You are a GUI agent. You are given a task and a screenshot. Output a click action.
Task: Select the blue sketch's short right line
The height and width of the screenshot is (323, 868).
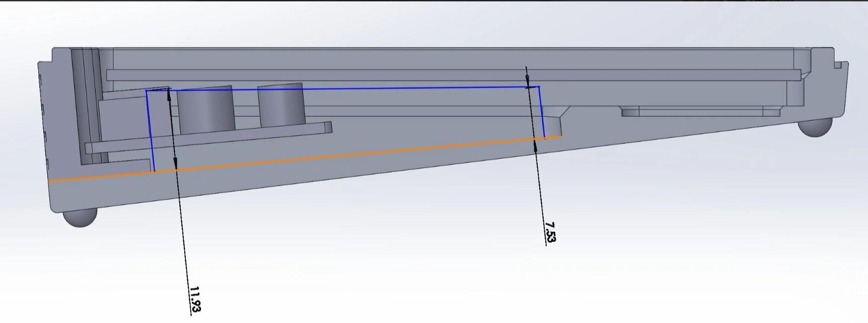coord(542,112)
